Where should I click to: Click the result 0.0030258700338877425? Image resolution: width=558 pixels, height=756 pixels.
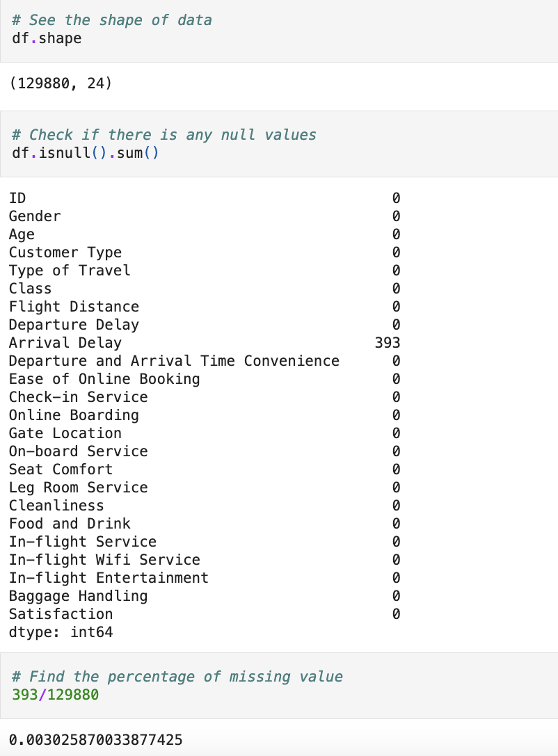point(95,739)
